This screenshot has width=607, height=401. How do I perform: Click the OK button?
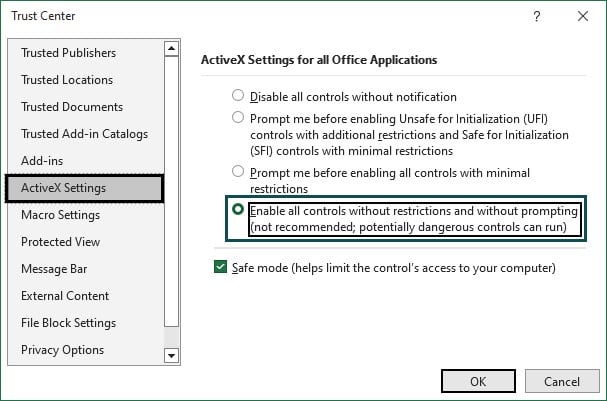point(478,381)
